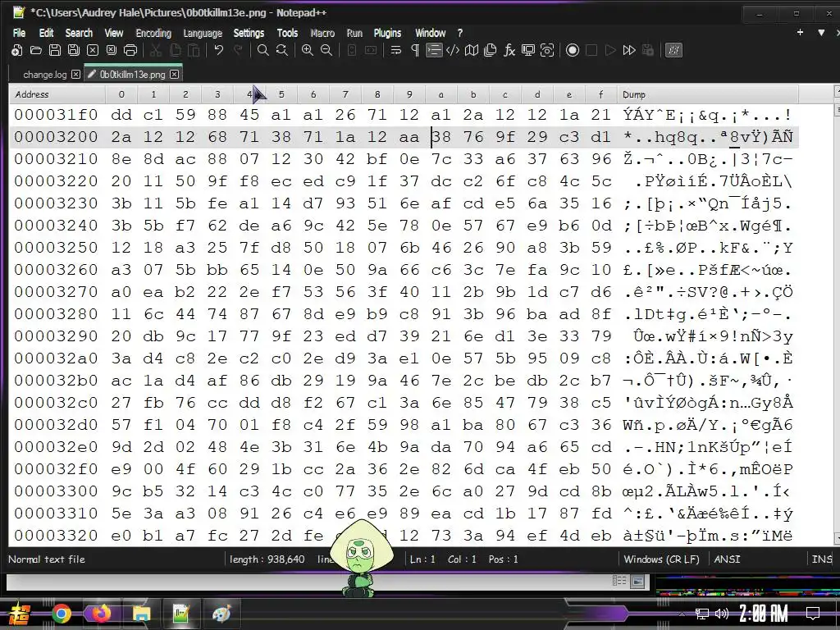Viewport: 840px width, 630px height.
Task: Click the plus add-tab button at top right
Action: [800, 32]
